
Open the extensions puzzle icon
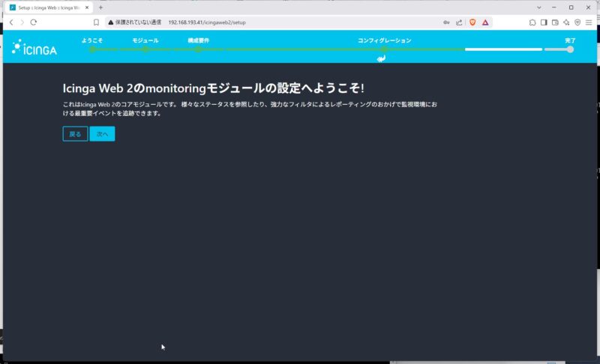click(x=532, y=22)
